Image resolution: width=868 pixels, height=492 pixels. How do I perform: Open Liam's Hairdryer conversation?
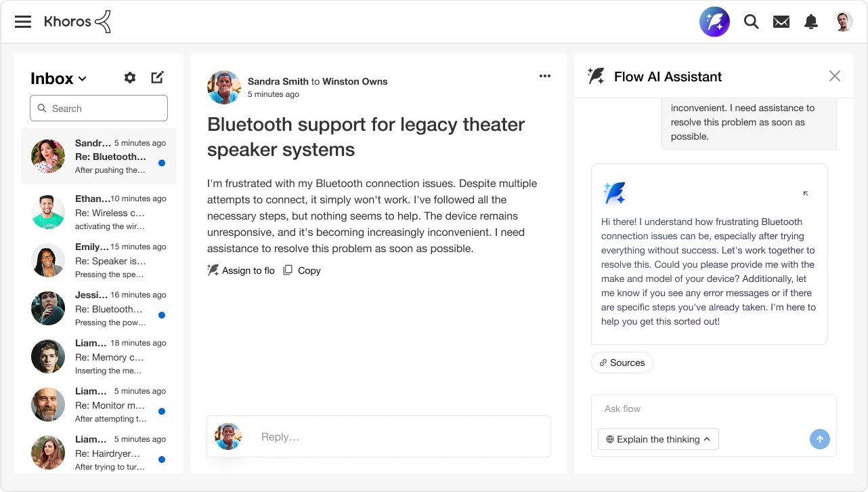[x=99, y=453]
